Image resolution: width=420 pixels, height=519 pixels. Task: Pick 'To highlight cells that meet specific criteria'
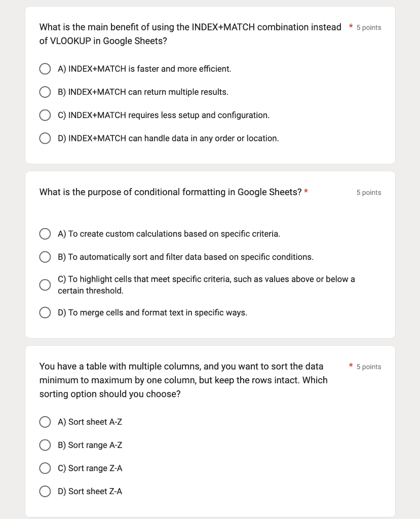click(x=45, y=285)
